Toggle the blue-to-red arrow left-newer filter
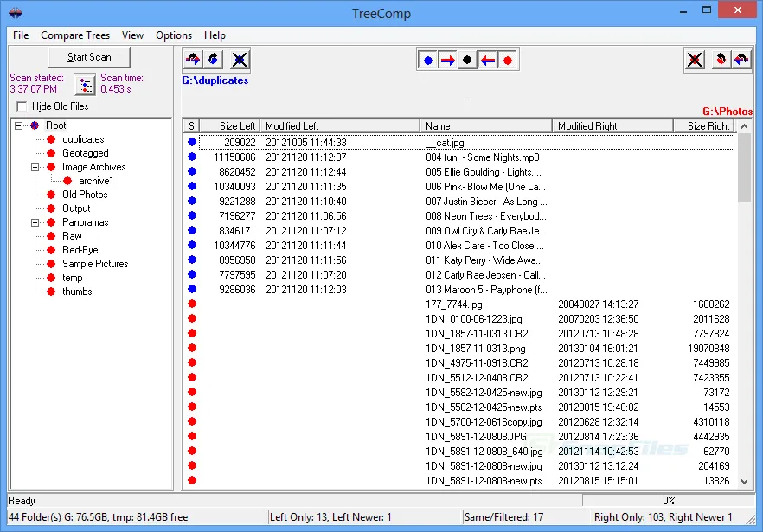763x532 pixels. [x=447, y=61]
